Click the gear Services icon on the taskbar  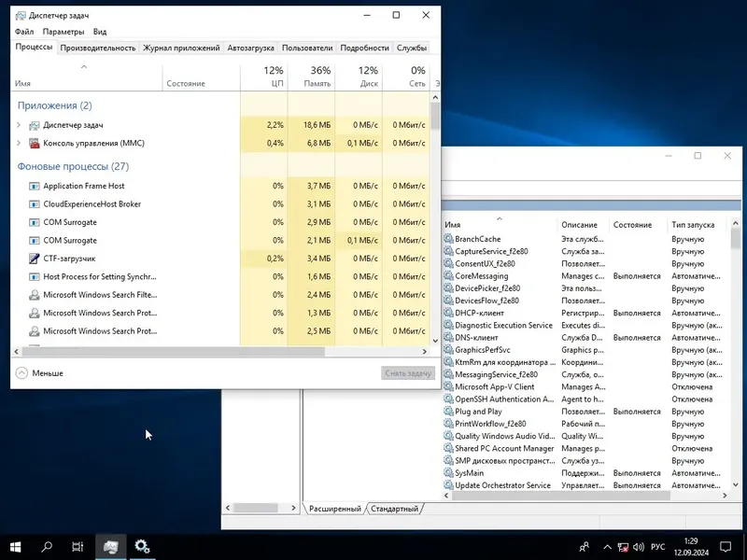142,546
